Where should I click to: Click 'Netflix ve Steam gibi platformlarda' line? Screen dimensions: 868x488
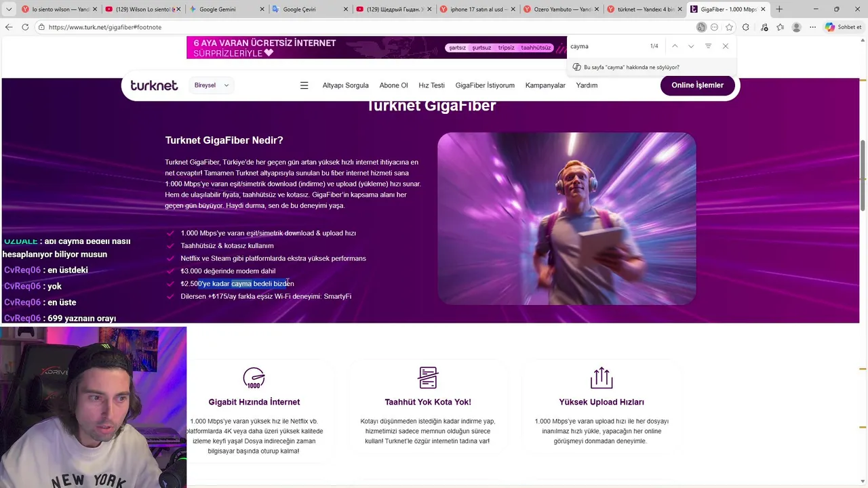pyautogui.click(x=273, y=258)
